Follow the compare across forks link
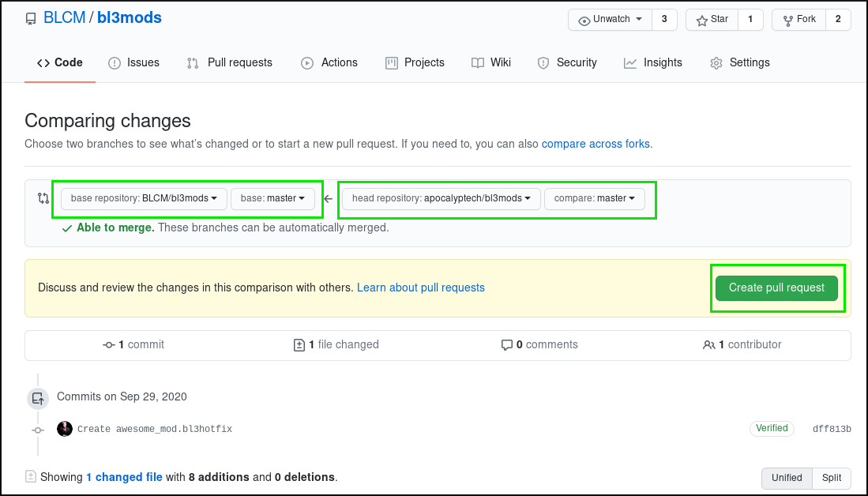The width and height of the screenshot is (868, 496). (596, 144)
